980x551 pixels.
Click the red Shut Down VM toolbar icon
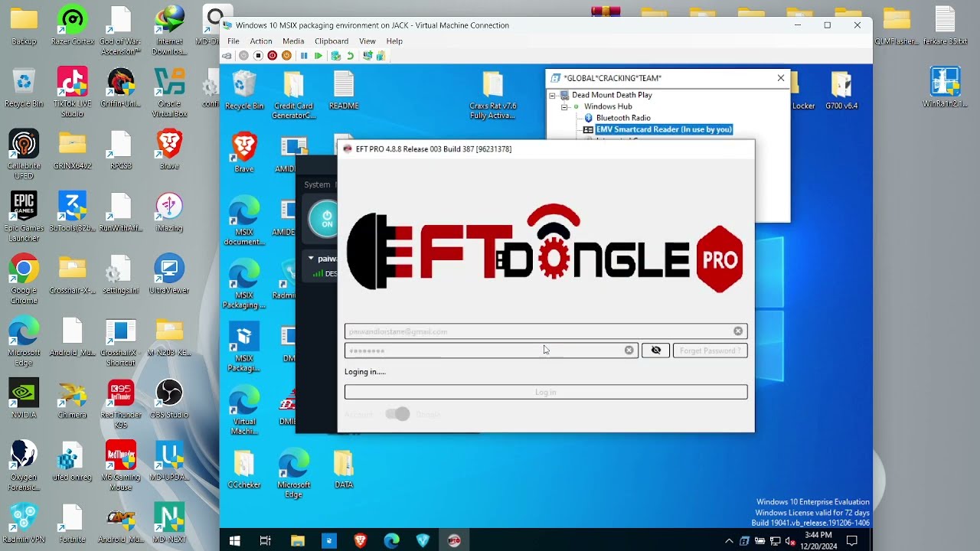272,56
